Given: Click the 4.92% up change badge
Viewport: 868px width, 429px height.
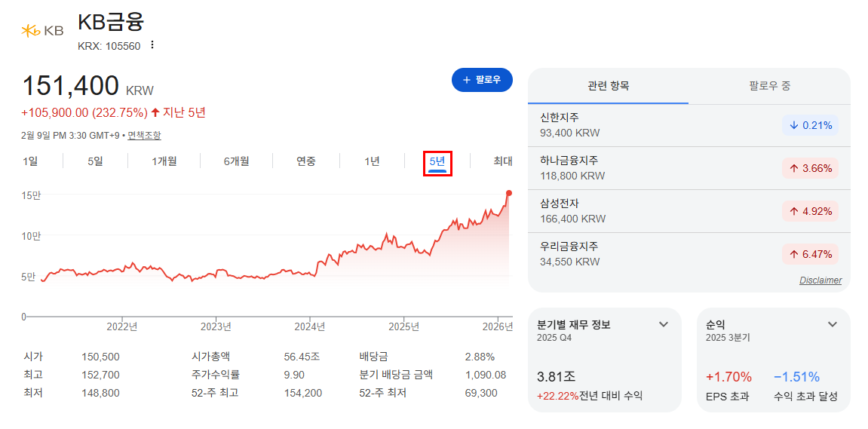Looking at the screenshot, I should coord(810,211).
